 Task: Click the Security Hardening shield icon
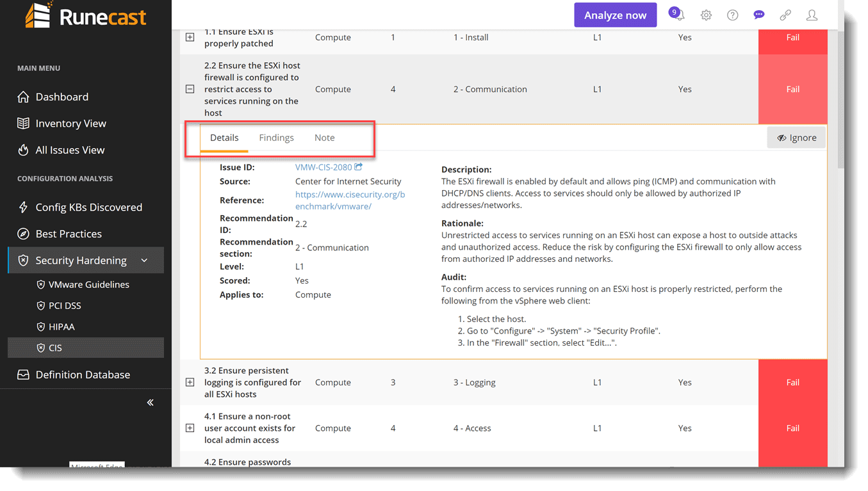click(x=23, y=261)
